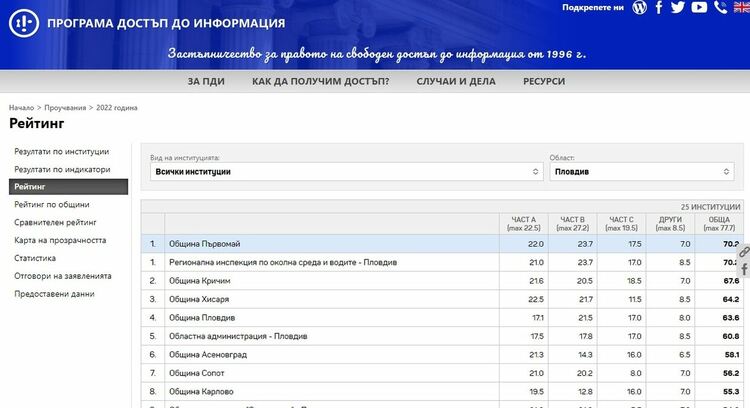Expand the Област dropdown showing Пловдив
The image size is (750, 408).
(641, 172)
